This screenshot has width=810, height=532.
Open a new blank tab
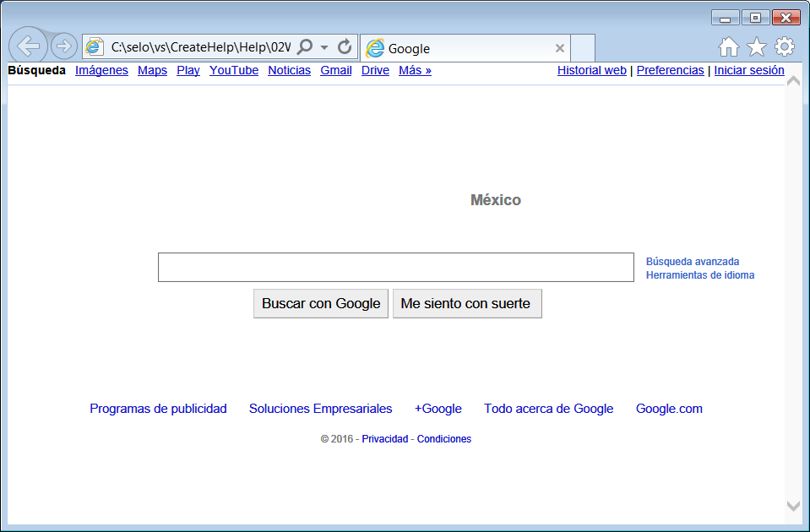point(583,48)
